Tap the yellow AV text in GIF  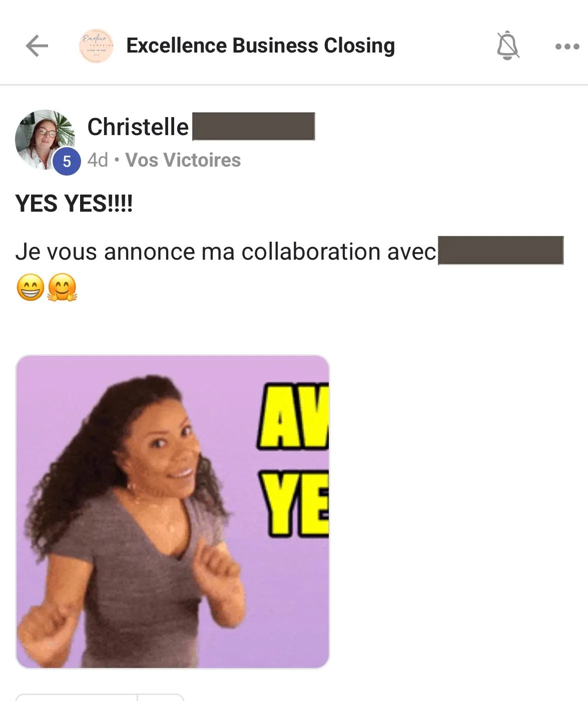coord(293,417)
